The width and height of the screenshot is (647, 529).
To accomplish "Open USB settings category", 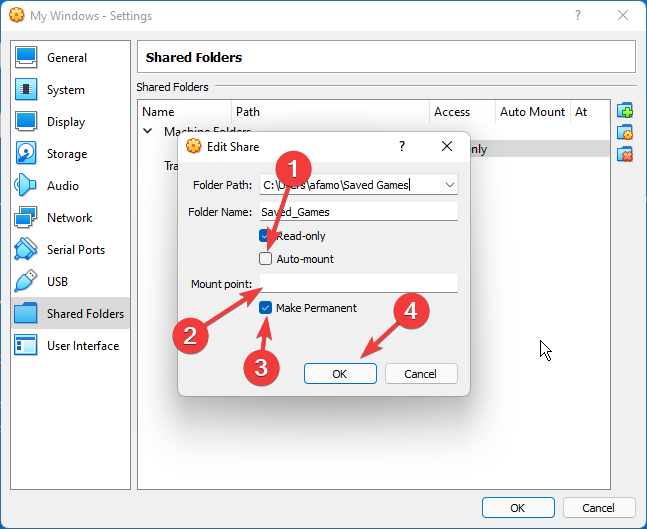I will pyautogui.click(x=70, y=281).
